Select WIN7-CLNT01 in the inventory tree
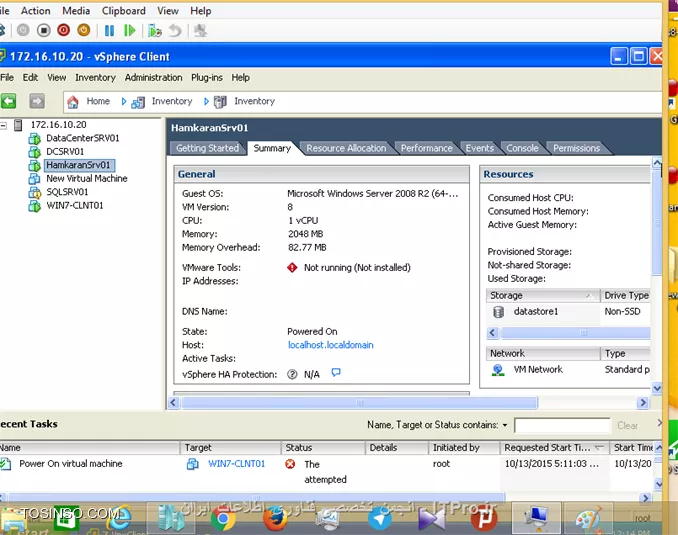This screenshot has height=535, width=678. pyautogui.click(x=75, y=205)
